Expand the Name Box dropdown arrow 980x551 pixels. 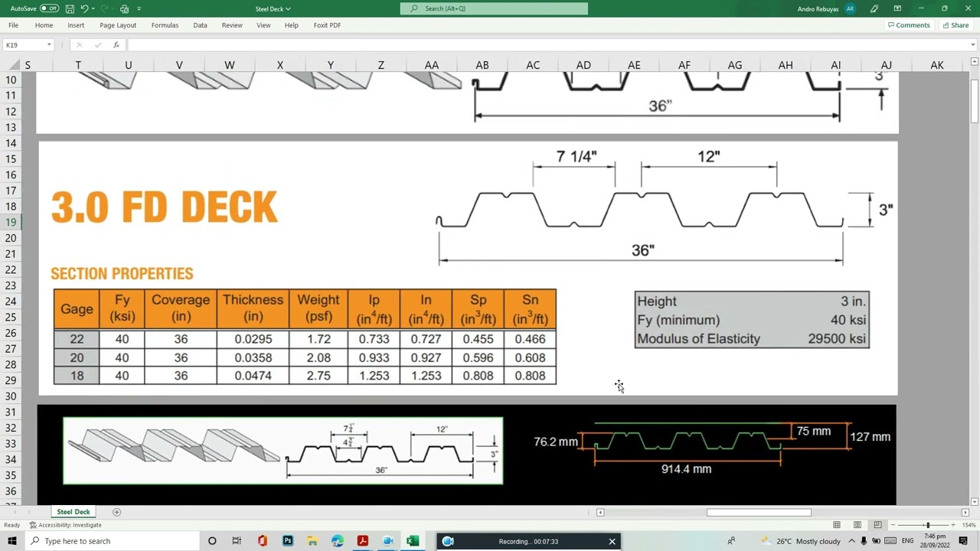[49, 45]
